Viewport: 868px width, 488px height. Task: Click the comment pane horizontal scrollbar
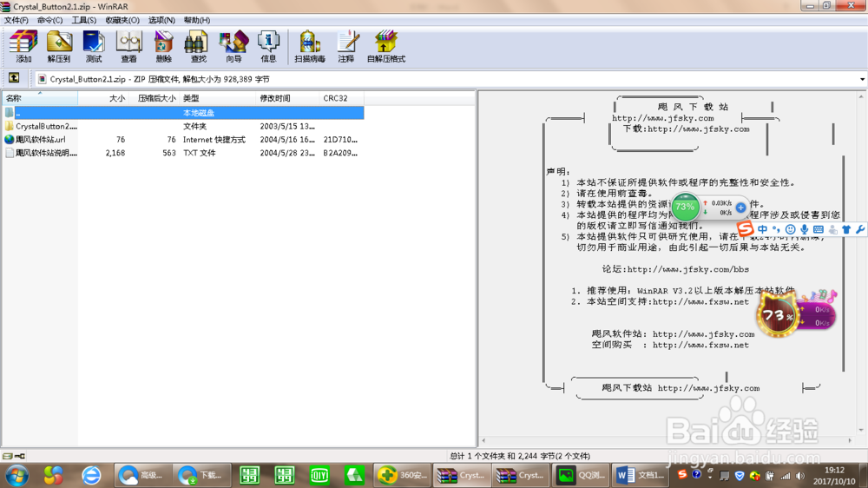667,440
